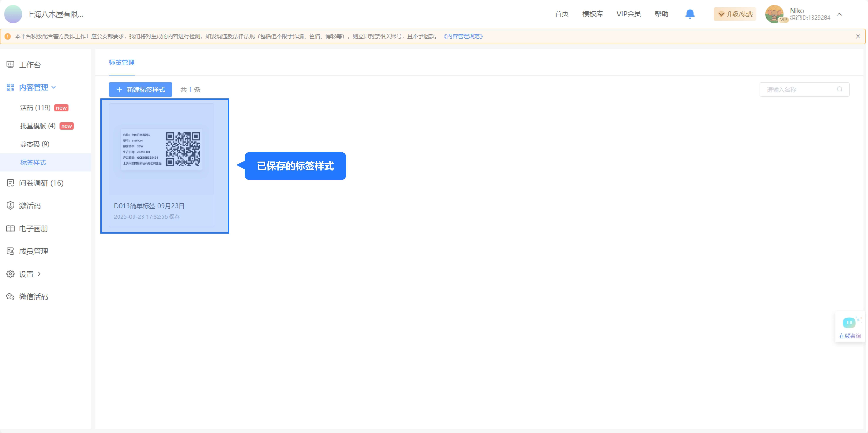
Task: Click the 成员管理 member icon
Action: (10, 251)
